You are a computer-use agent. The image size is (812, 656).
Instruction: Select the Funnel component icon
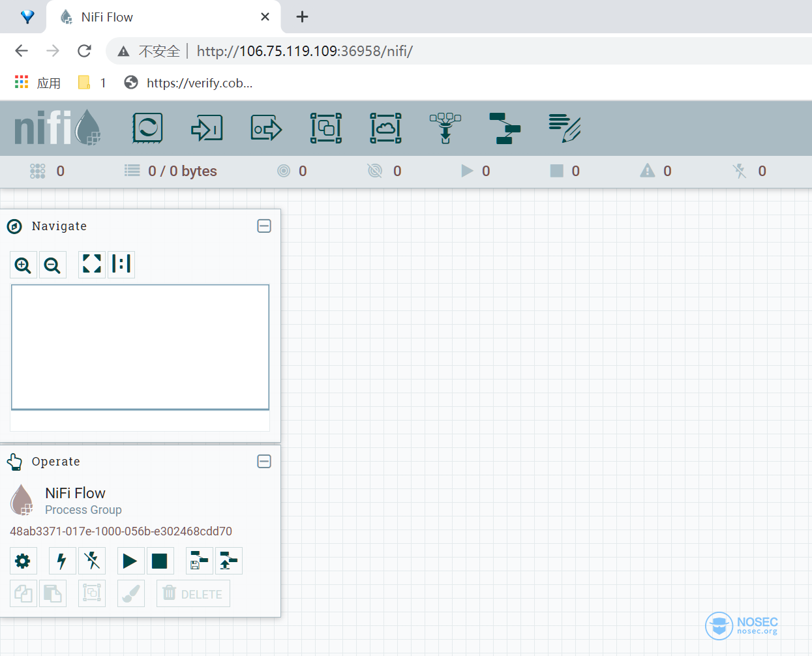[445, 128]
